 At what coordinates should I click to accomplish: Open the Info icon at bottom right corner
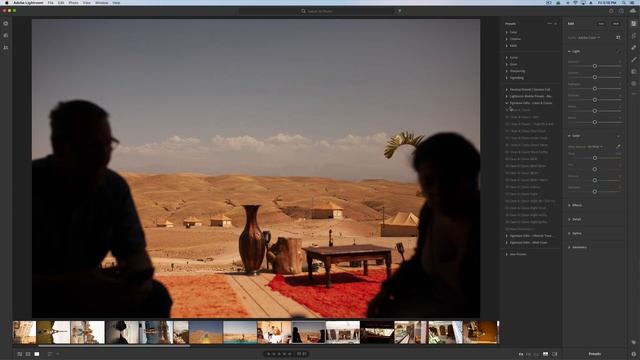[x=633, y=354]
